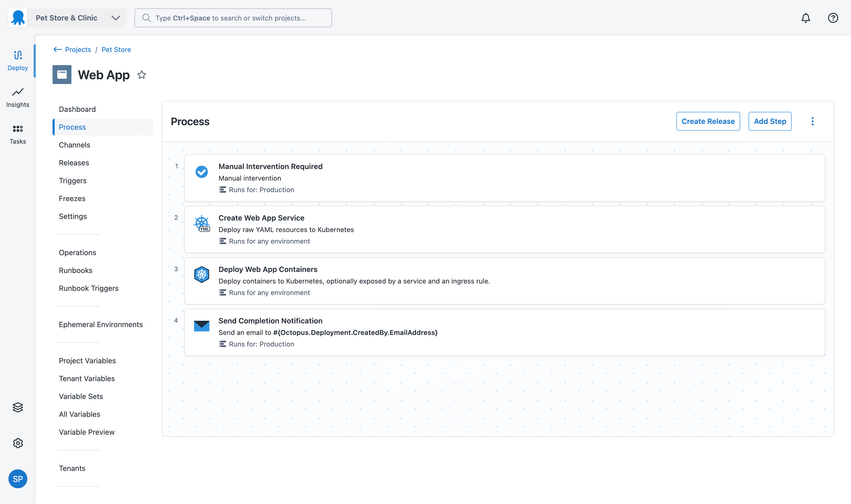Open Tasks from the left rail

[18, 134]
